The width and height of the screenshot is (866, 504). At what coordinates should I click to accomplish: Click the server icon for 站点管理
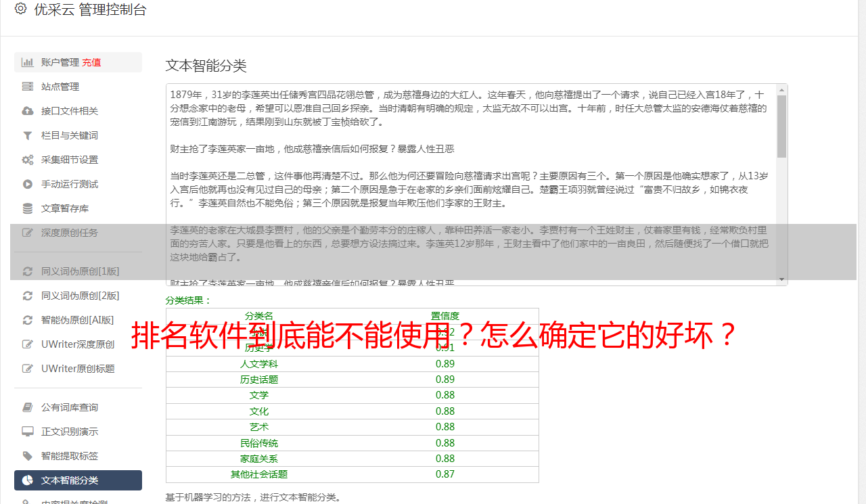pyautogui.click(x=28, y=87)
